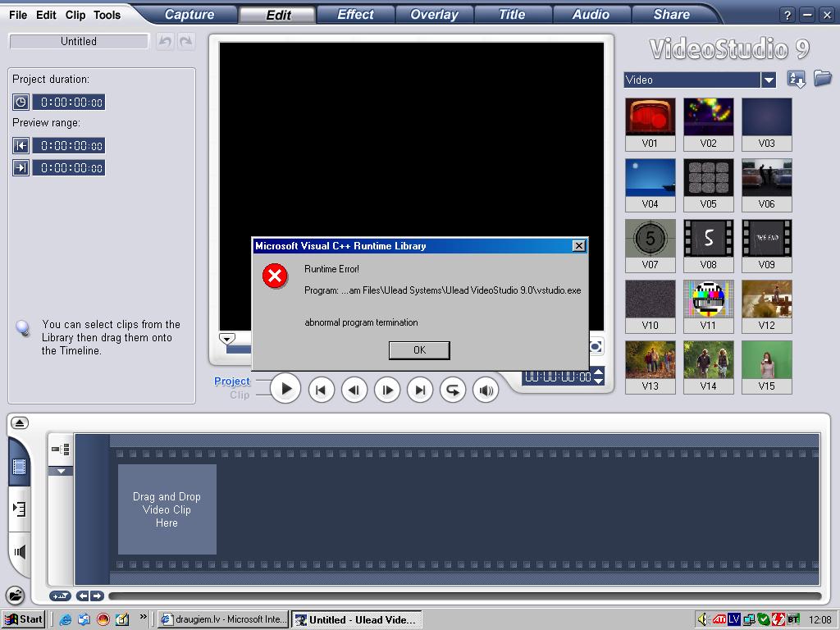The width and height of the screenshot is (840, 630).
Task: Switch to Timeline view icon
Action: tap(20, 509)
